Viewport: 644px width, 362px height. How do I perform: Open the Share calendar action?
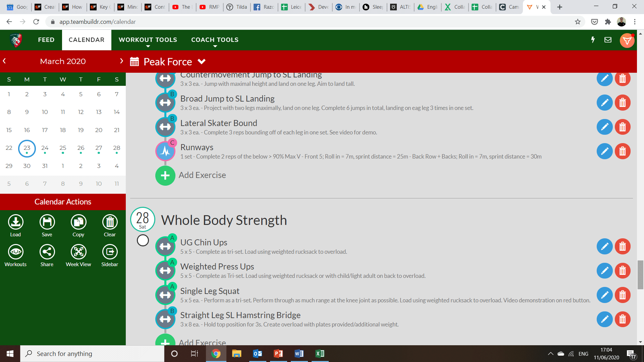tap(47, 252)
